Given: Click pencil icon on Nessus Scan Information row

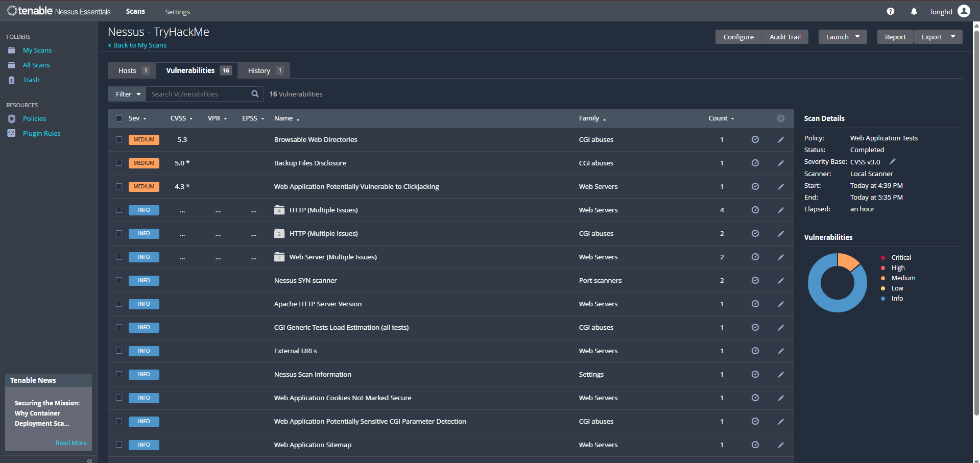Looking at the screenshot, I should 780,374.
